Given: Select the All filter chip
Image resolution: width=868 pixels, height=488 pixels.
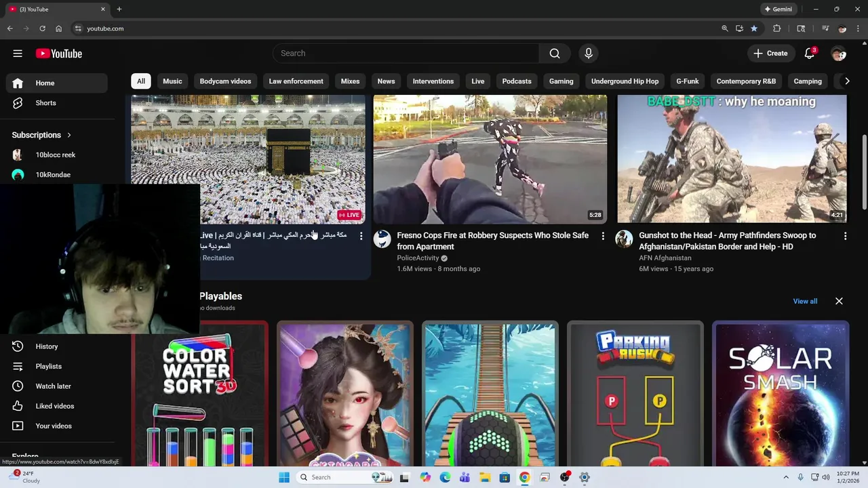Looking at the screenshot, I should tap(141, 81).
